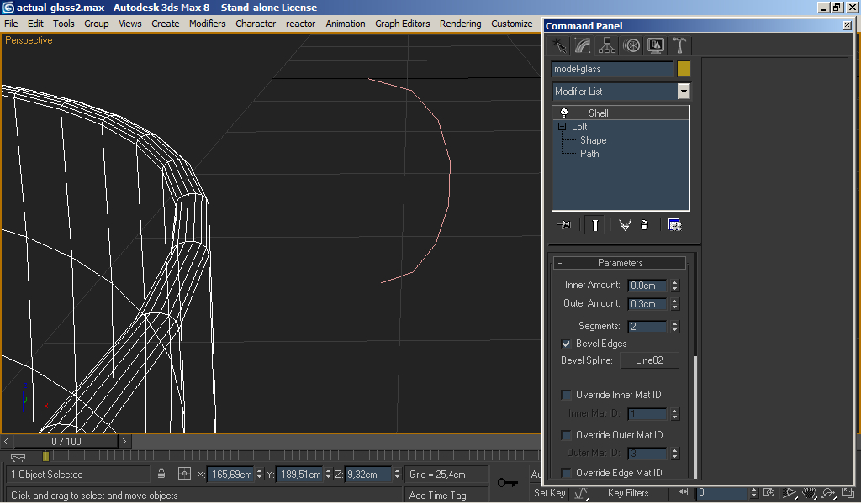Click the current frame spinner arrows
861x504 pixels.
754,492
